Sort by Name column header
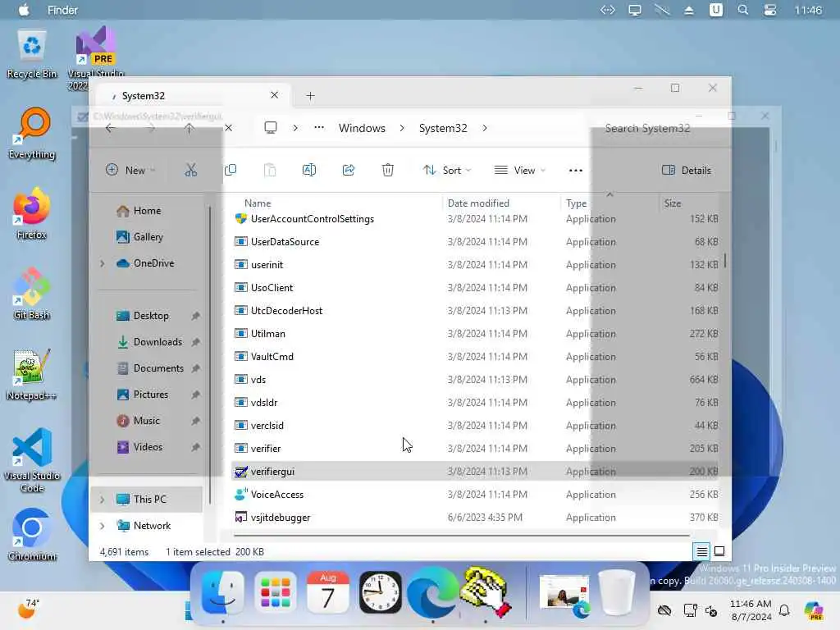Viewport: 840px width, 630px height. coord(258,203)
